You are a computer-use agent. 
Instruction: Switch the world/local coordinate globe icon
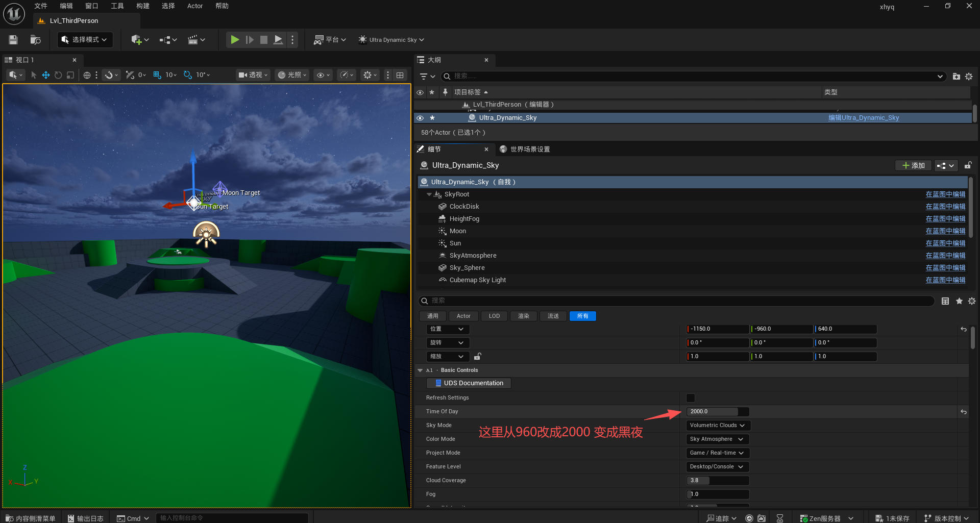click(87, 75)
